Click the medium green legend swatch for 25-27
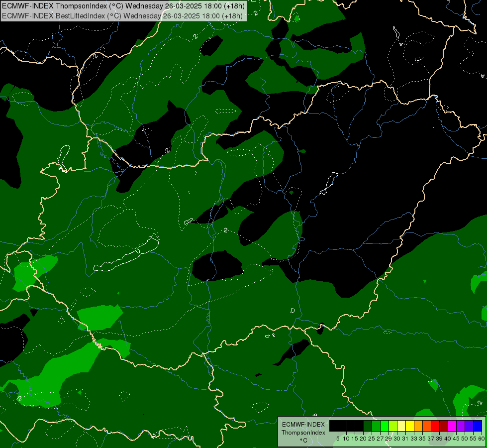 pos(376,426)
